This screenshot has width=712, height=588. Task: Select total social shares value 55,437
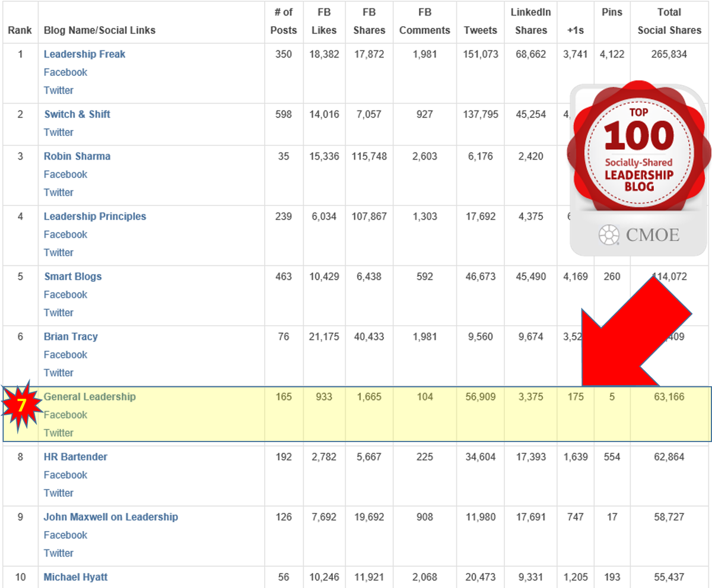click(x=669, y=577)
